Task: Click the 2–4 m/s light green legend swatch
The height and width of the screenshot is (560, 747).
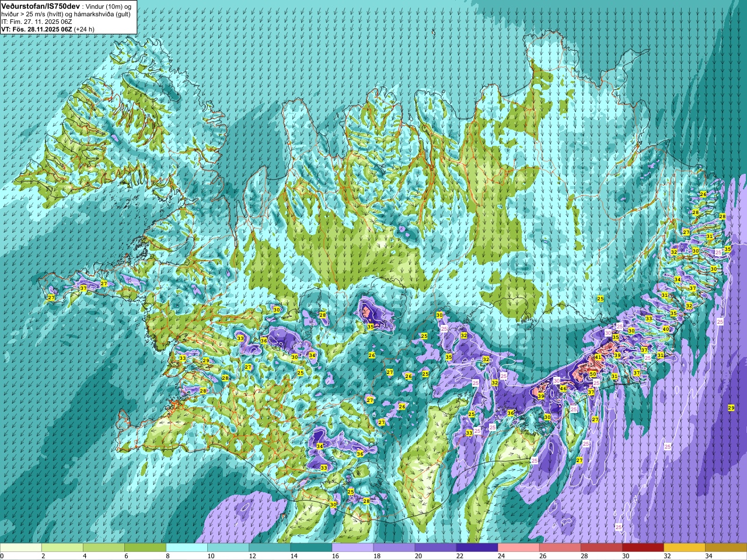Action: 62,548
